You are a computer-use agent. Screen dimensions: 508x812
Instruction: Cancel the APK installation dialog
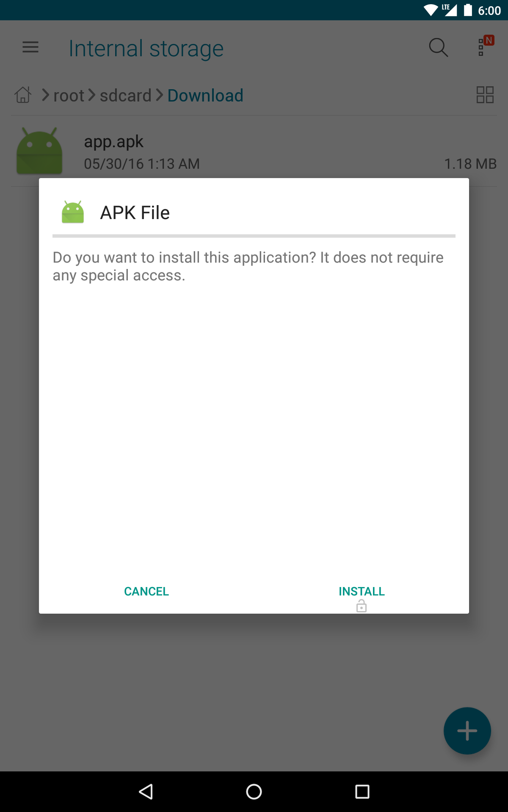pos(146,591)
